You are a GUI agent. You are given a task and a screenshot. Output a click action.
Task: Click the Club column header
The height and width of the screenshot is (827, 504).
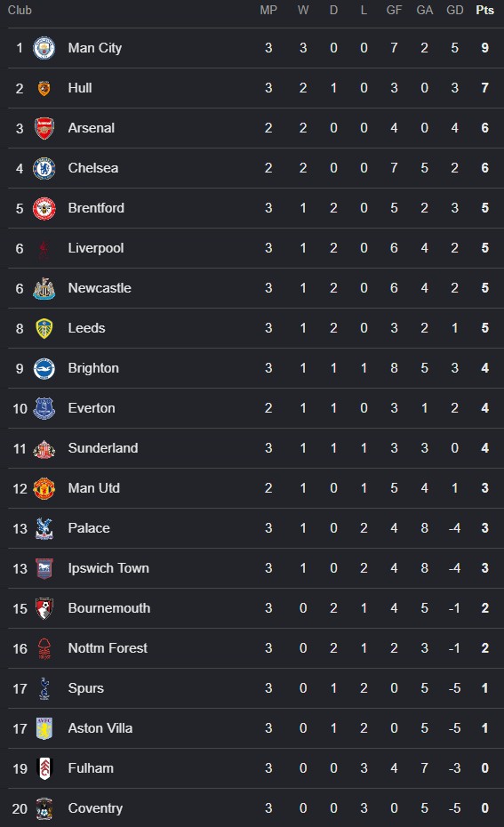point(20,10)
